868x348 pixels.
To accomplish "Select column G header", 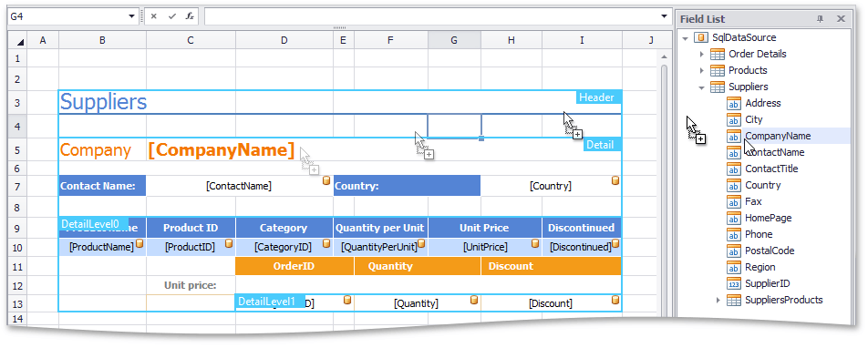I will tap(454, 40).
